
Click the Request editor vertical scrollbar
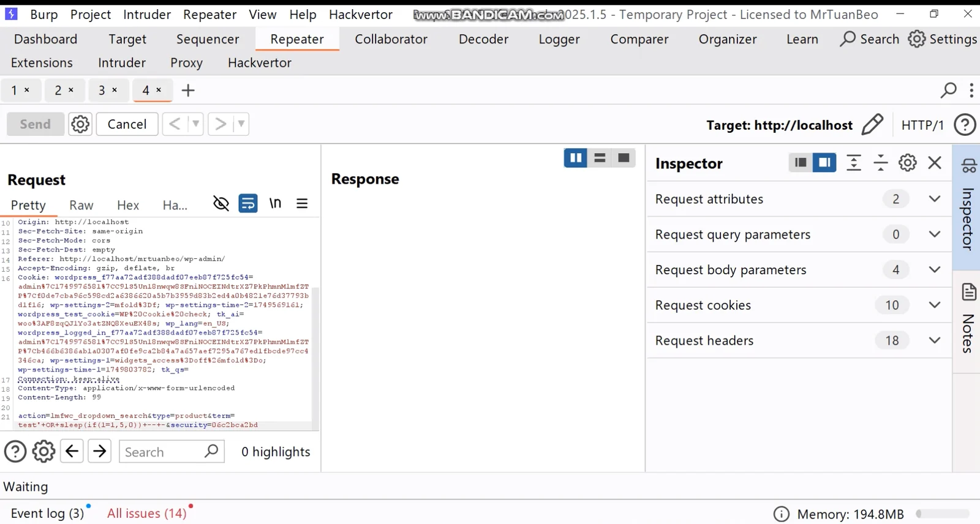coord(315,358)
